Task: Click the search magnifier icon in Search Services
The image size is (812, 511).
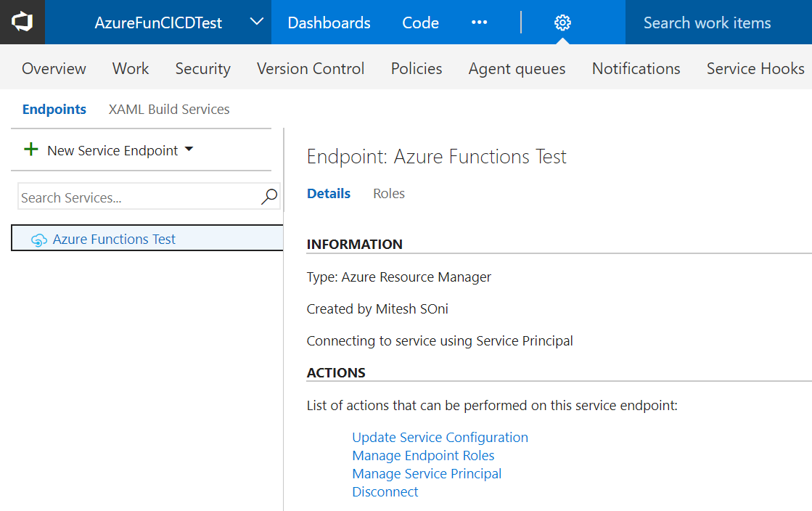Action: 269,197
